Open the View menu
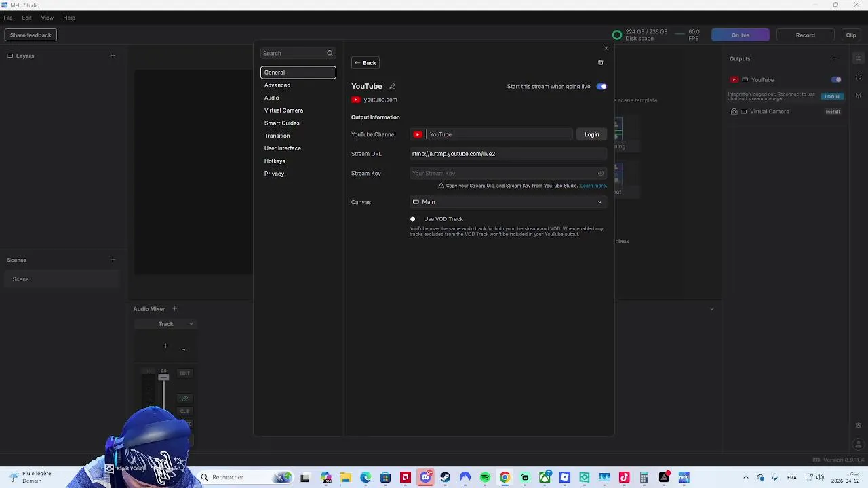Viewport: 868px width, 488px height. pos(47,18)
